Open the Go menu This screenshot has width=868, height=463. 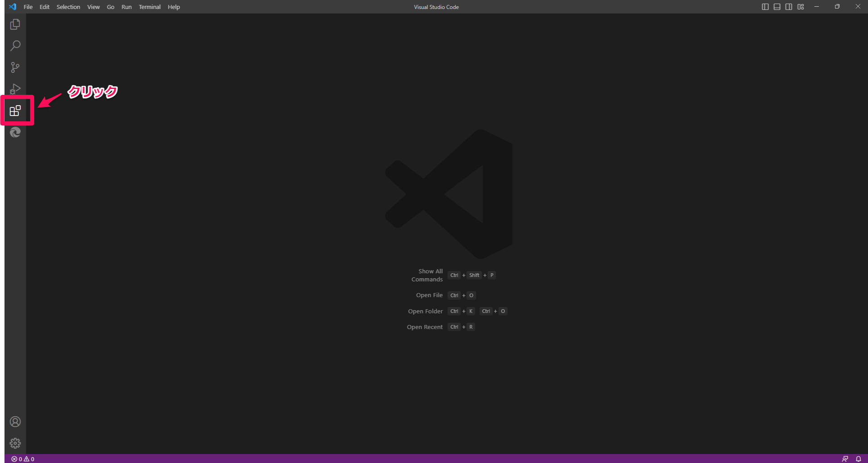[111, 7]
